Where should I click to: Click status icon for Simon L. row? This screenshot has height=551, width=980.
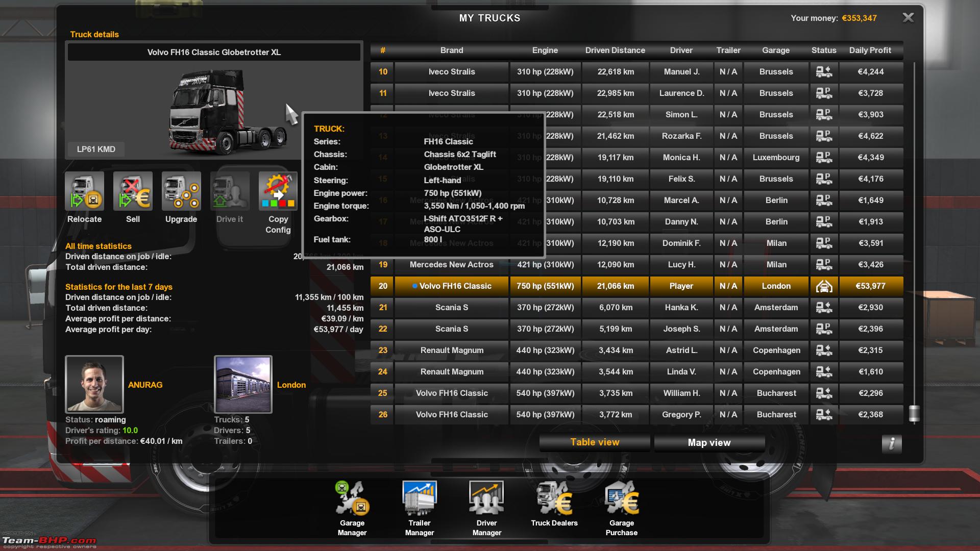point(824,115)
